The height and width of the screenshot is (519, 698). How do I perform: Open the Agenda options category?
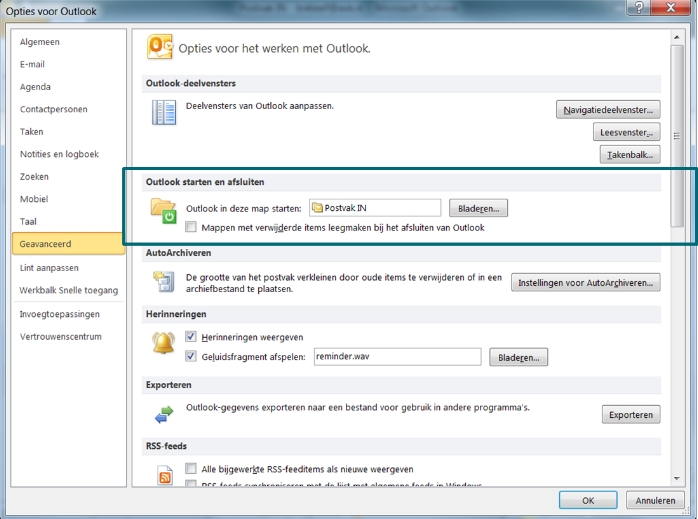pos(69,87)
